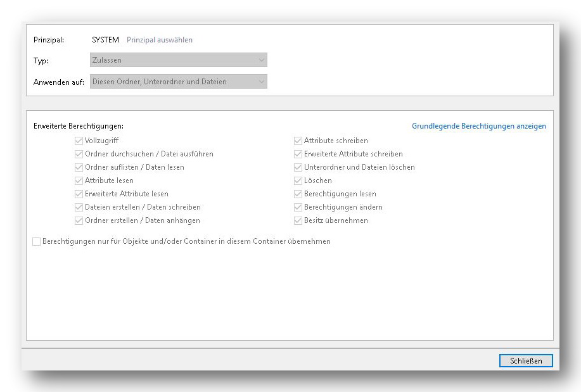Toggle the Attribute schreiben checkbox
Screen dimensions: 581x392
click(x=298, y=141)
